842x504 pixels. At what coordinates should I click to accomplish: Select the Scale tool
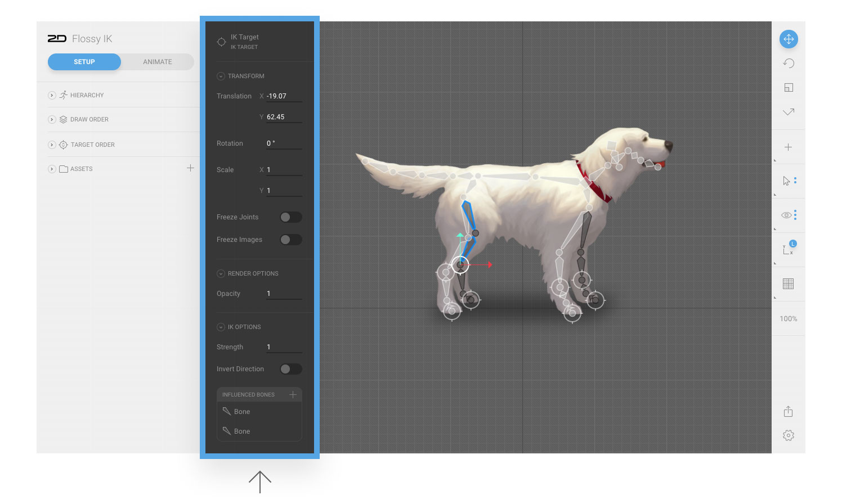click(x=789, y=87)
